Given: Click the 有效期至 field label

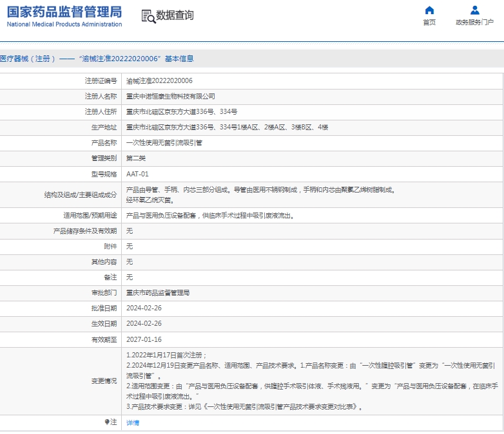Looking at the screenshot, I should 104,339.
